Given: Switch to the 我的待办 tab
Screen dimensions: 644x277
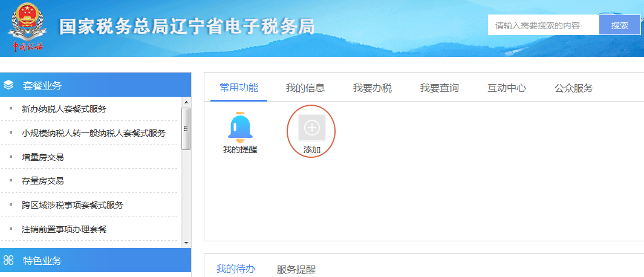Looking at the screenshot, I should click(x=236, y=269).
